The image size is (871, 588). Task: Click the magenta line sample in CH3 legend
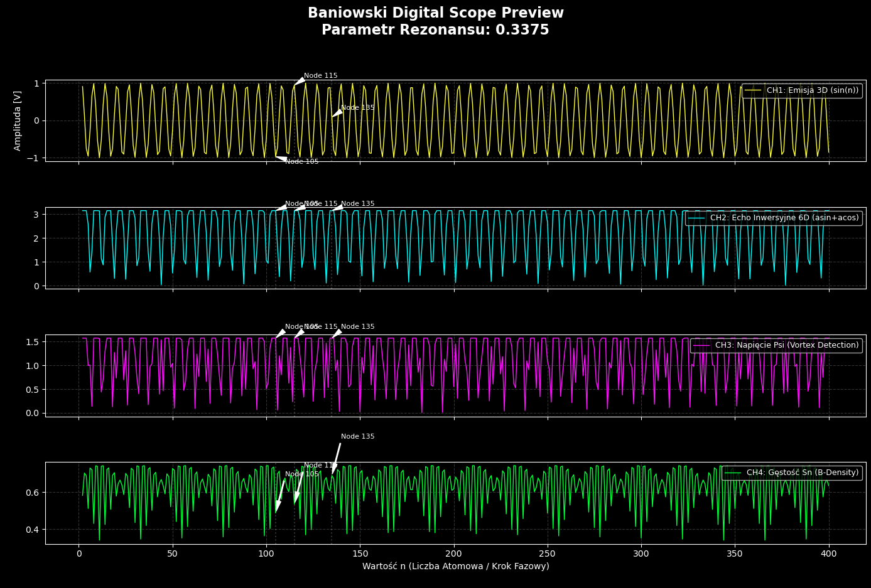tap(701, 345)
